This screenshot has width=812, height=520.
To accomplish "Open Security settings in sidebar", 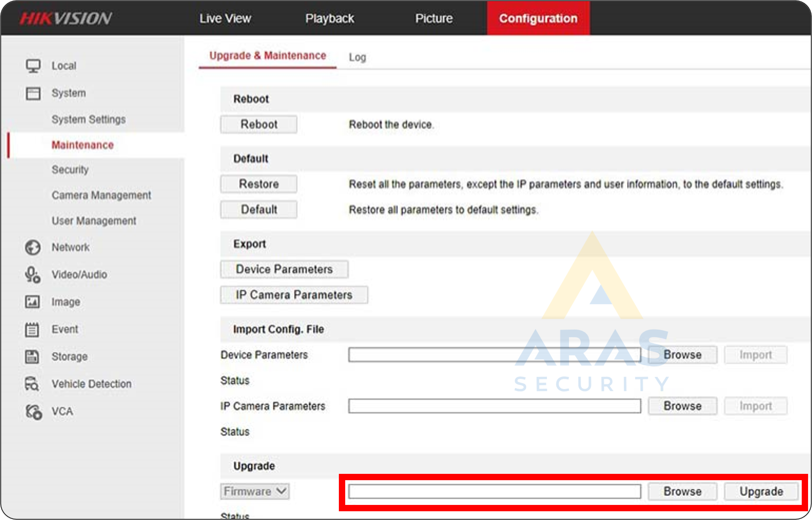I will [x=70, y=170].
